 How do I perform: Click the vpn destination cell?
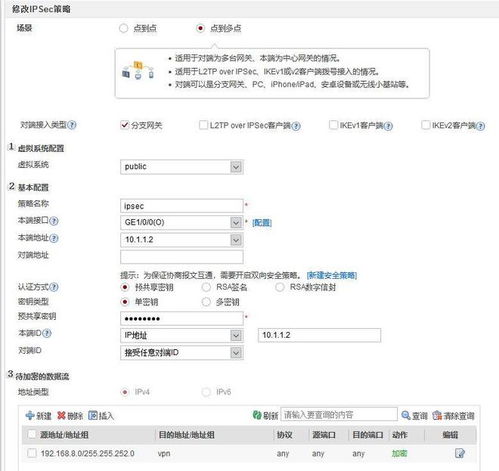(164, 453)
